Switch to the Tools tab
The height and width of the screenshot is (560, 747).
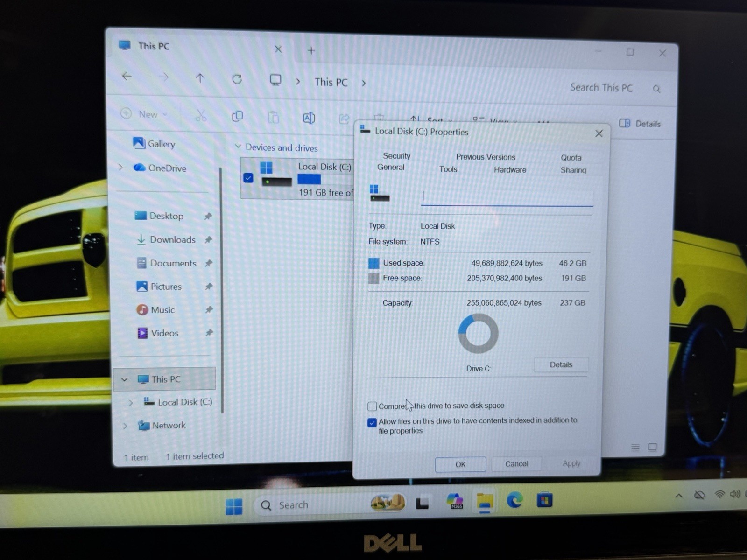pyautogui.click(x=448, y=169)
